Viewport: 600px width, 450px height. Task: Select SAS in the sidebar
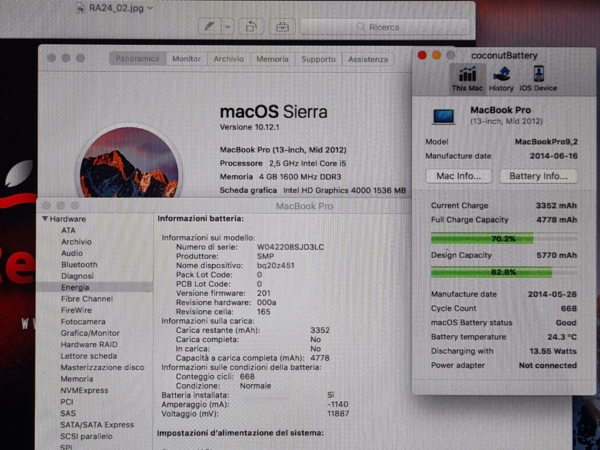(68, 413)
